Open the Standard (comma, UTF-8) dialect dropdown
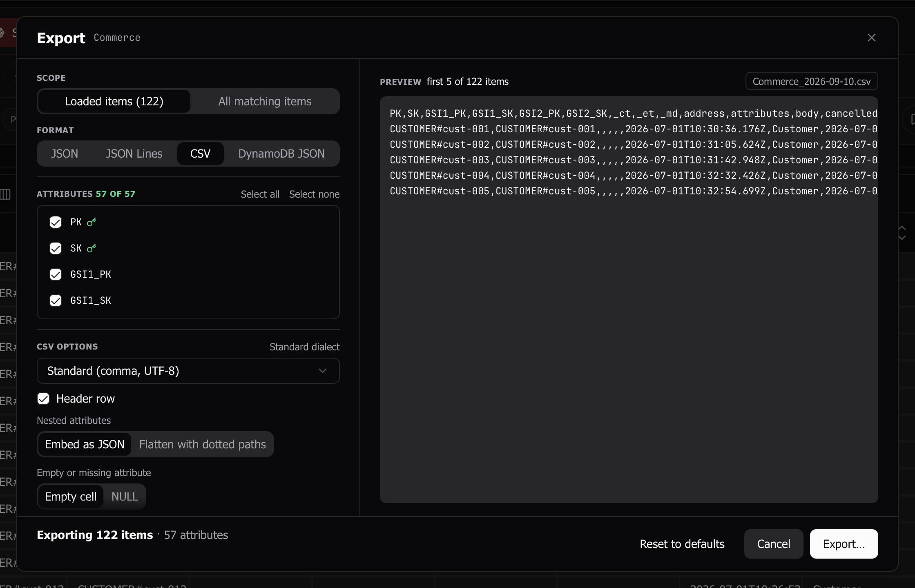 [x=188, y=371]
